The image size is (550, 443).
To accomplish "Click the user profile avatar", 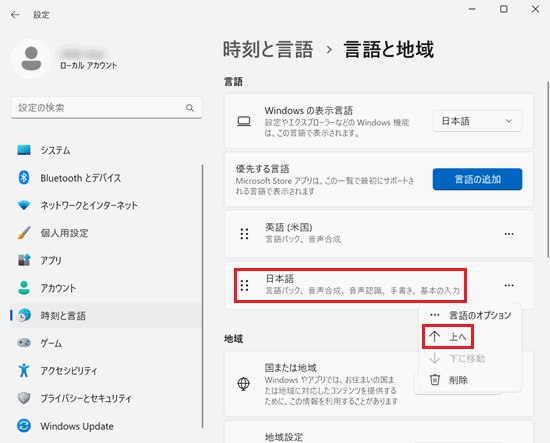I will [31, 59].
